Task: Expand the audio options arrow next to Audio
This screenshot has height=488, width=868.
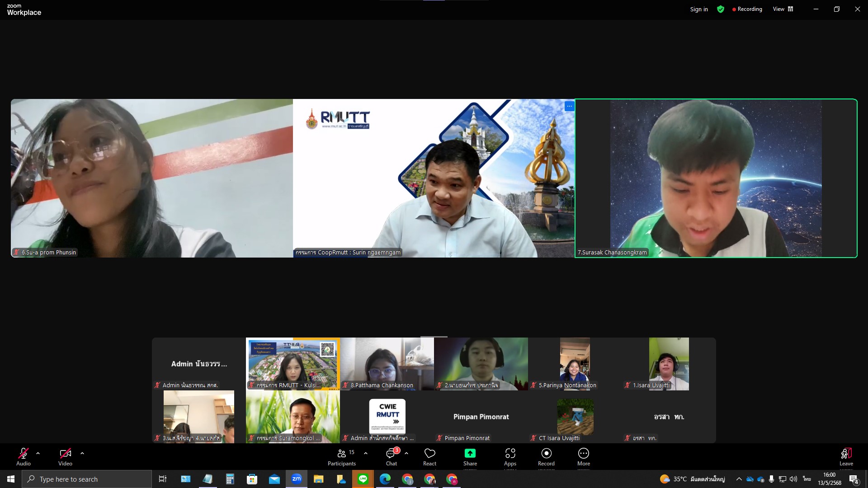Action: (38, 453)
